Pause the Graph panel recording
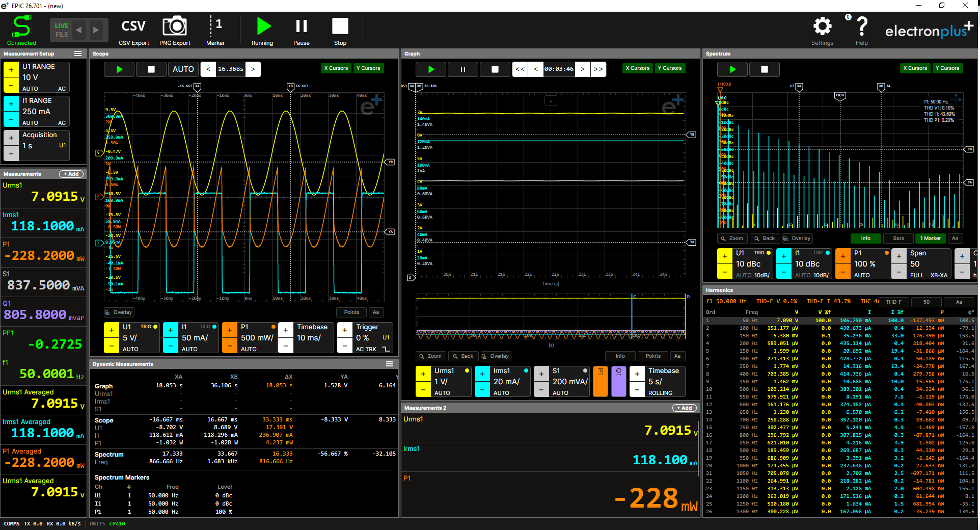The height and width of the screenshot is (530, 980). 463,69
